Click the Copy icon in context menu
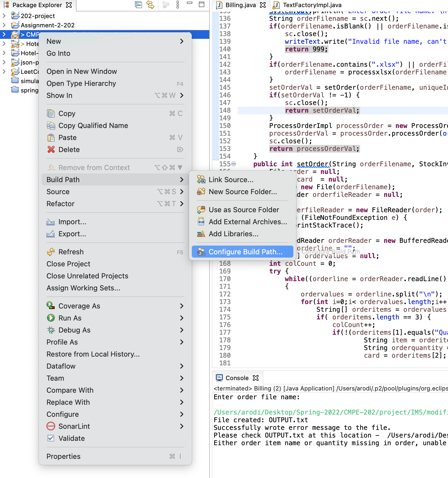This screenshot has width=448, height=478. pos(51,113)
